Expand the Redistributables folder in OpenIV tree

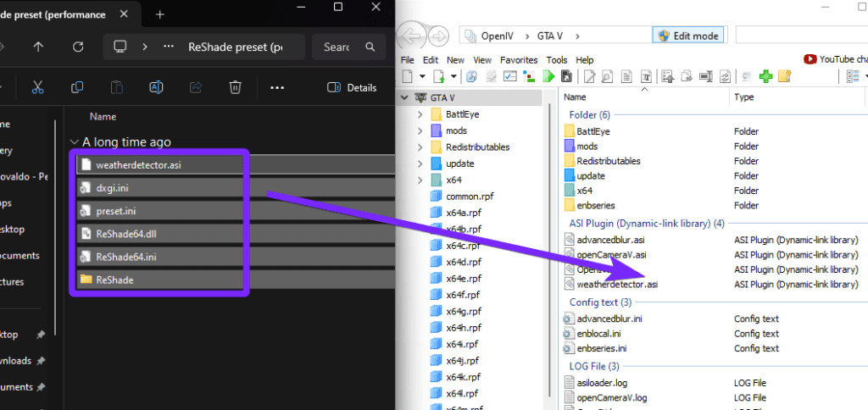(x=420, y=147)
